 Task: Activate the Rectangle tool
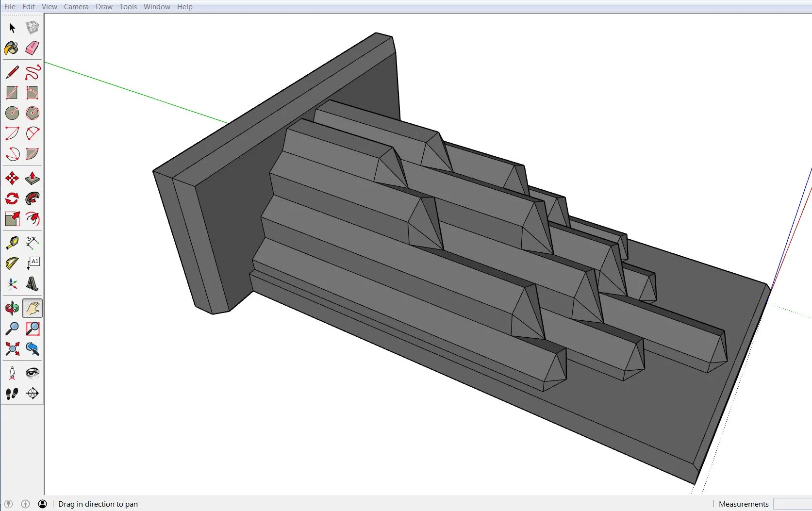coord(12,93)
